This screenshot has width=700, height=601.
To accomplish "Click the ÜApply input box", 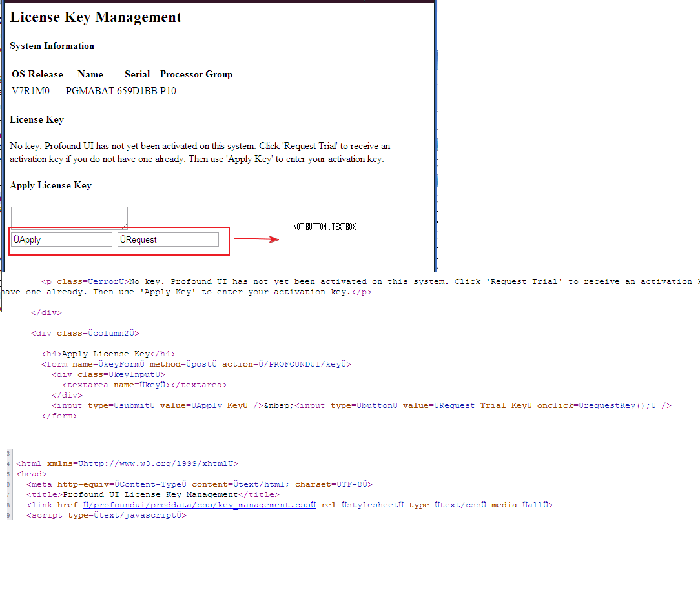I will click(61, 239).
